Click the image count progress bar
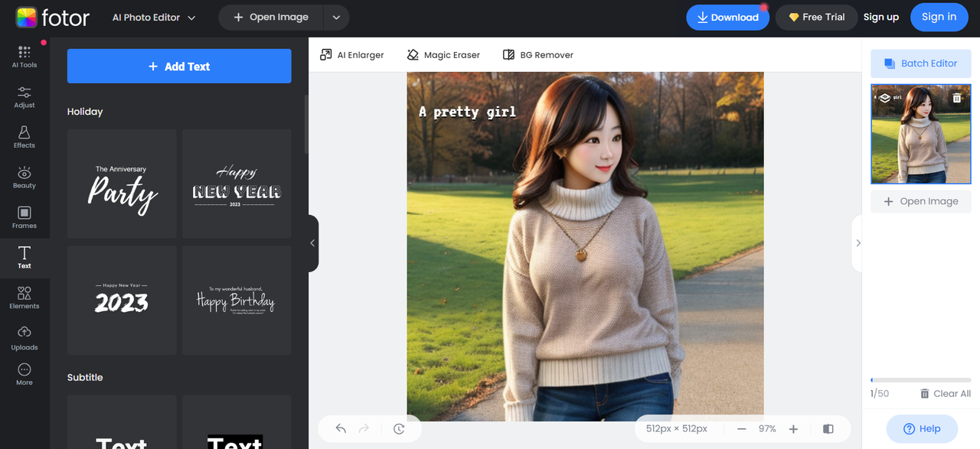Screen dimensions: 980x449 point(921,380)
